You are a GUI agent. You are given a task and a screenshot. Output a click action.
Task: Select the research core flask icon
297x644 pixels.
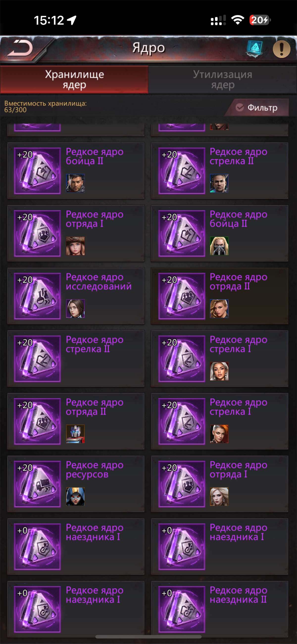pos(38,296)
